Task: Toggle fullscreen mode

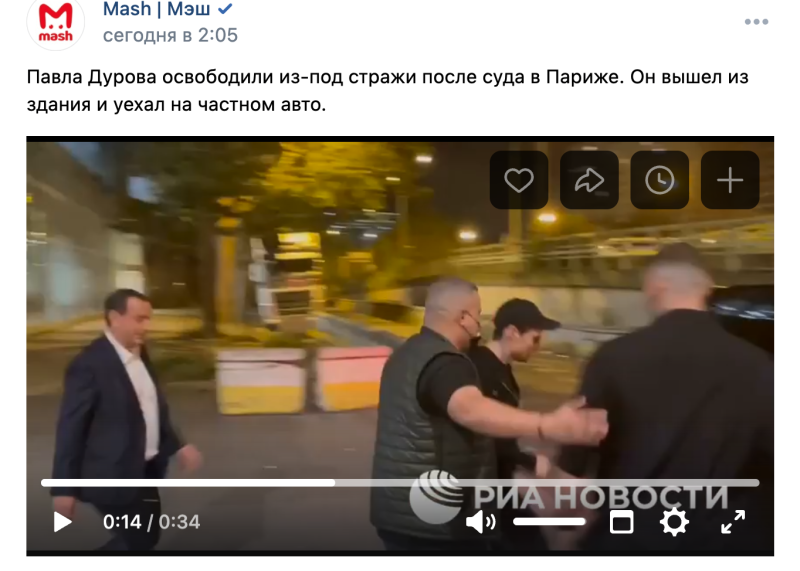Action: pyautogui.click(x=733, y=522)
